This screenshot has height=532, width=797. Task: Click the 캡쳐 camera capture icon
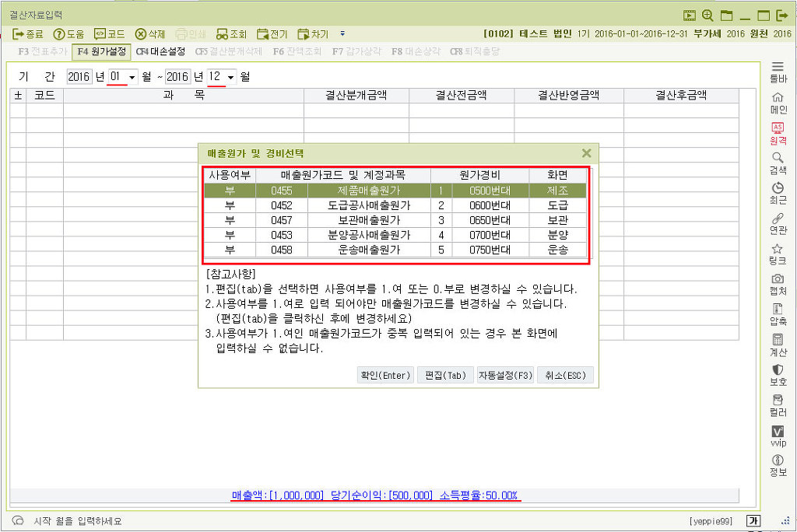point(778,284)
